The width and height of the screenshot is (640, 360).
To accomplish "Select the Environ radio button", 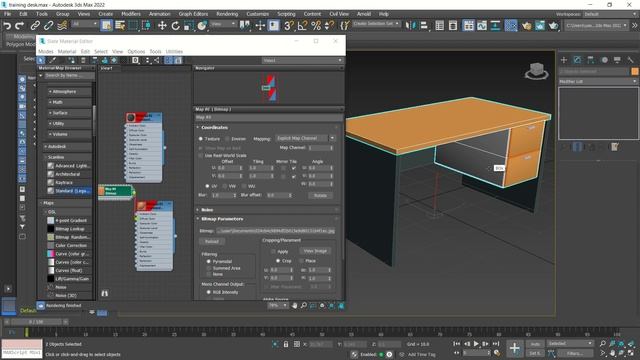I will tap(227, 139).
